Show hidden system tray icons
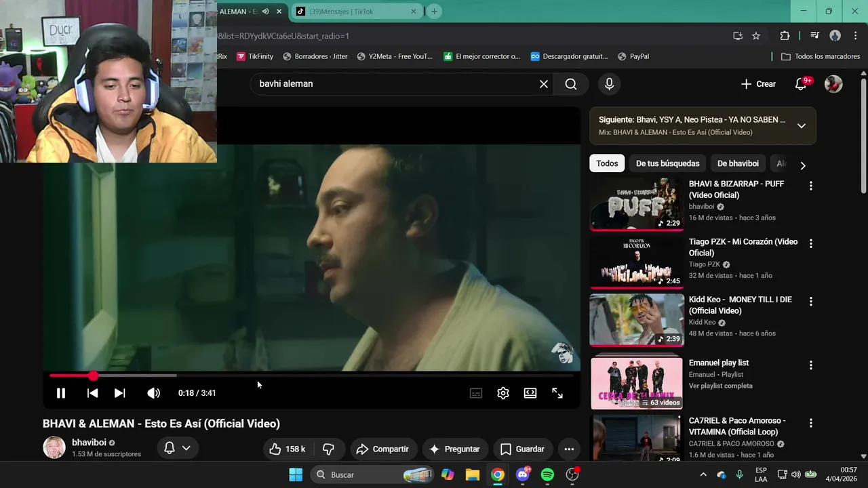The width and height of the screenshot is (868, 488). pyautogui.click(x=703, y=474)
